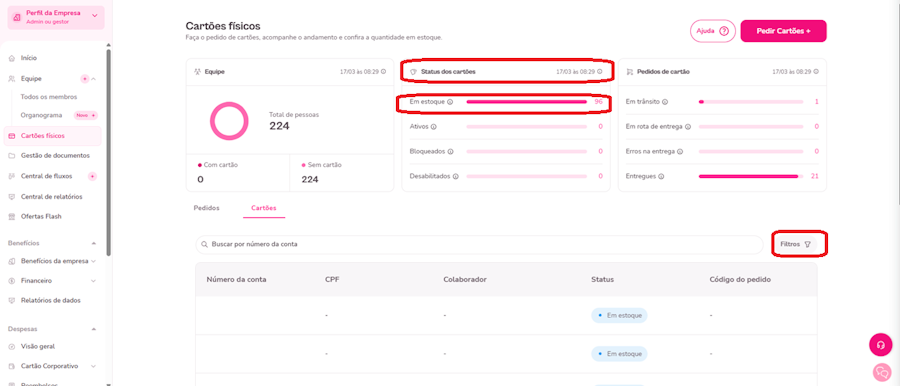Click the info icon next to Bloqueados

(450, 152)
